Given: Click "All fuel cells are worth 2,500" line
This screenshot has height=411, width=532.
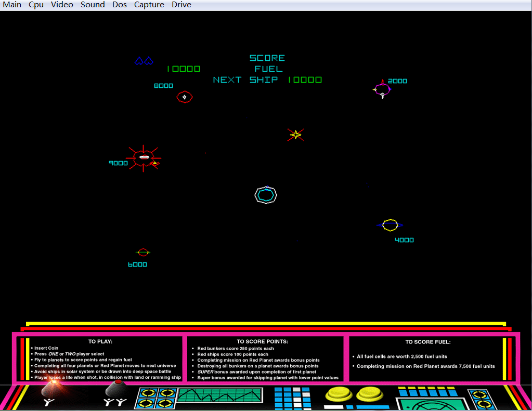Looking at the screenshot, I should (401, 356).
